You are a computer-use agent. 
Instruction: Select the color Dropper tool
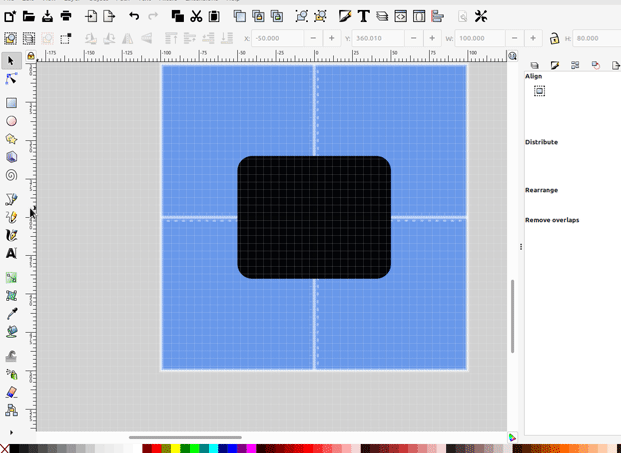coord(12,314)
